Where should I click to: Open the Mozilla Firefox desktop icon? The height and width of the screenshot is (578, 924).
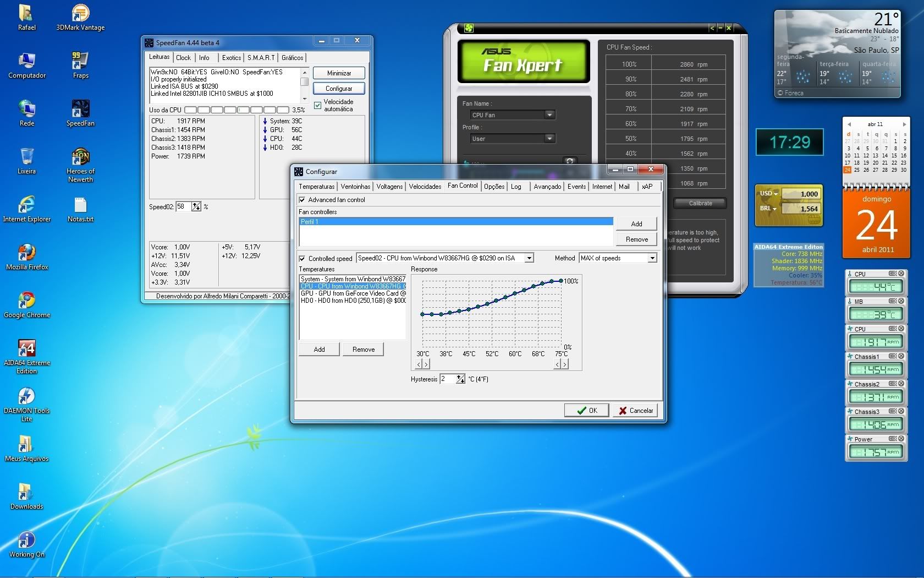26,257
